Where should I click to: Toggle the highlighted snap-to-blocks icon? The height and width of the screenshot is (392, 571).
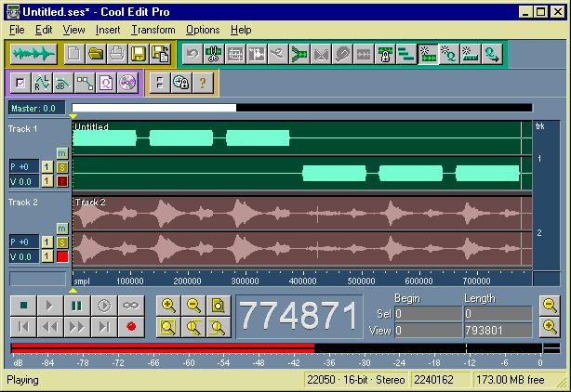click(x=428, y=54)
